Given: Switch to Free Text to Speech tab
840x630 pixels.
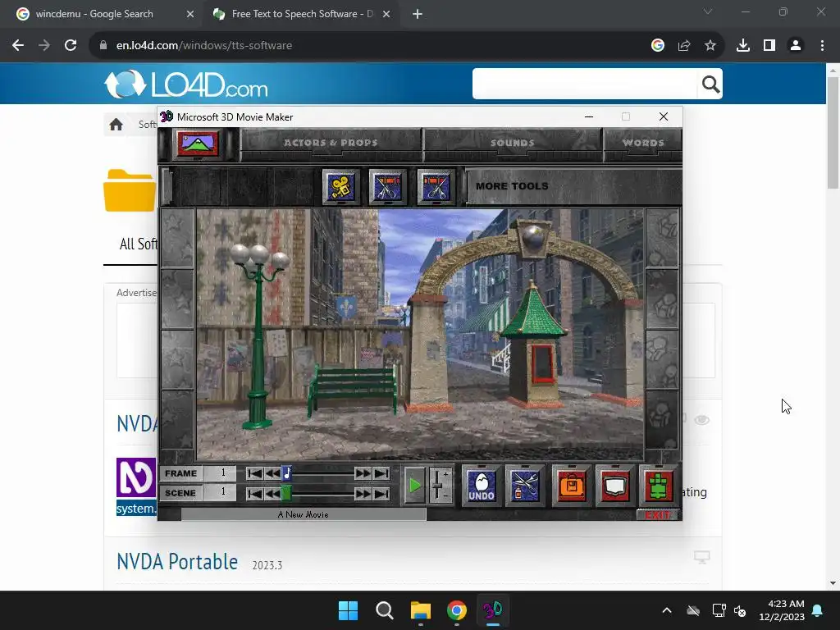Looking at the screenshot, I should (300, 14).
